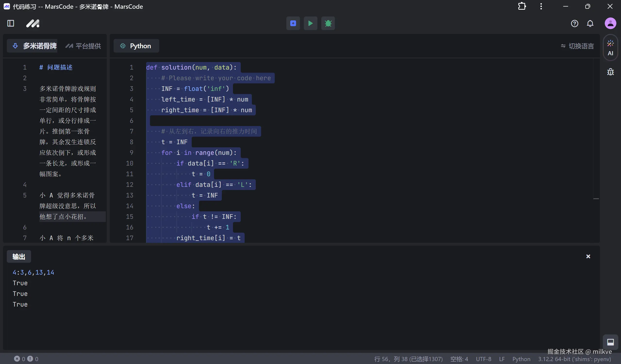Screen dimensions: 621x364
Task: Click the blue square button beside Run
Action: point(293,23)
